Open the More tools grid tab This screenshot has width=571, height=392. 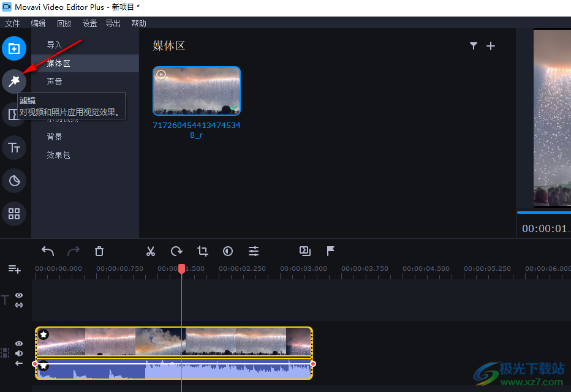tap(14, 214)
